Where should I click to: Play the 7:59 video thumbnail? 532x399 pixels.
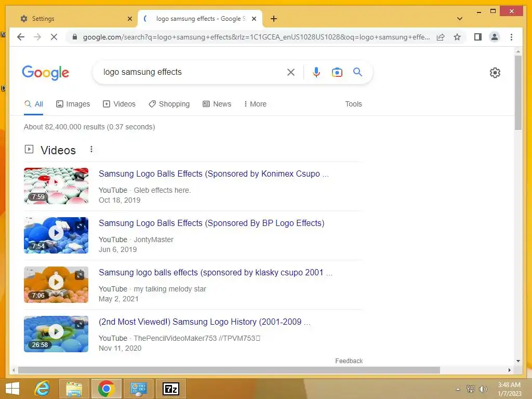point(56,185)
